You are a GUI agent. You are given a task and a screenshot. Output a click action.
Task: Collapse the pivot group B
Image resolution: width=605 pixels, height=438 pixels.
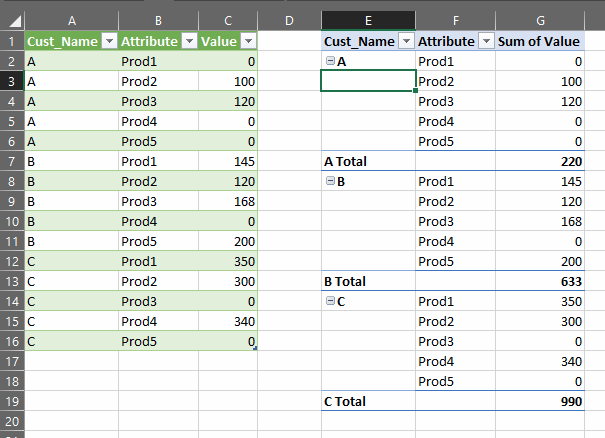click(x=330, y=181)
